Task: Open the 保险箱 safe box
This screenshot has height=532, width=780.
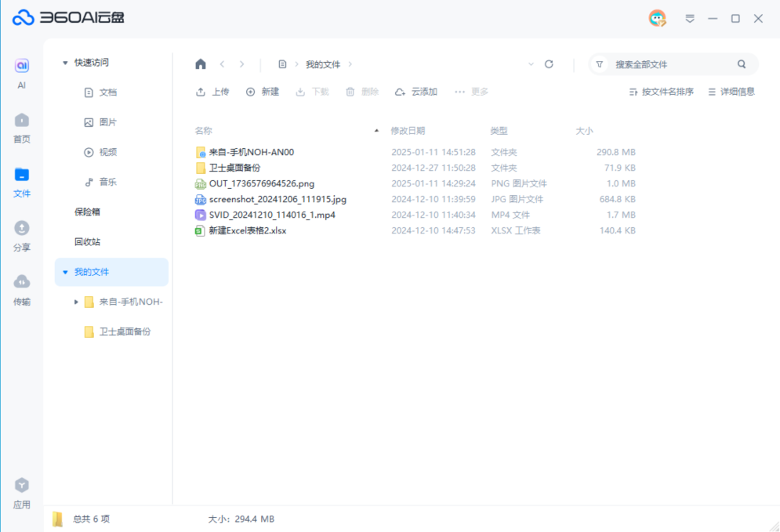Action: 88,212
